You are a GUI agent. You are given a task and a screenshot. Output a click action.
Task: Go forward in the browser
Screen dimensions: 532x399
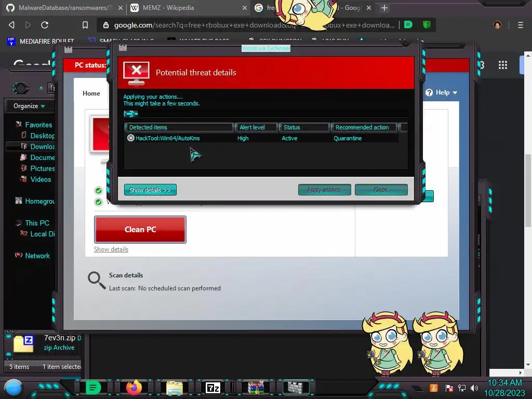[x=28, y=25]
